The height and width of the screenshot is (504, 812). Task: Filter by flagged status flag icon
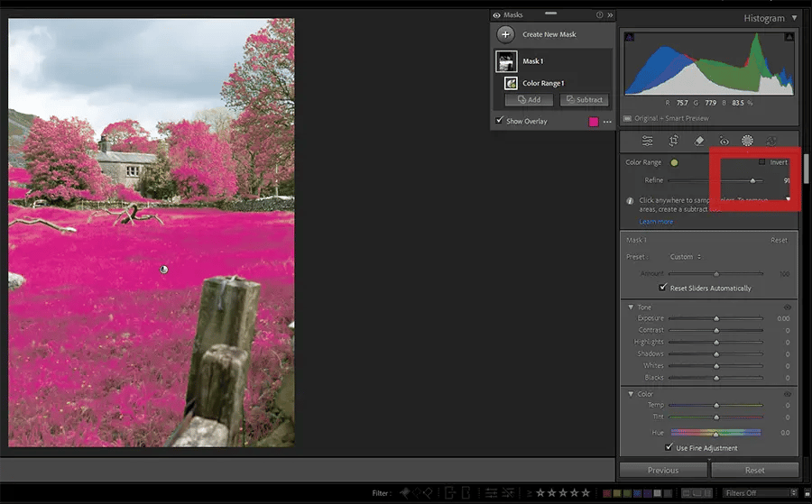tap(405, 492)
